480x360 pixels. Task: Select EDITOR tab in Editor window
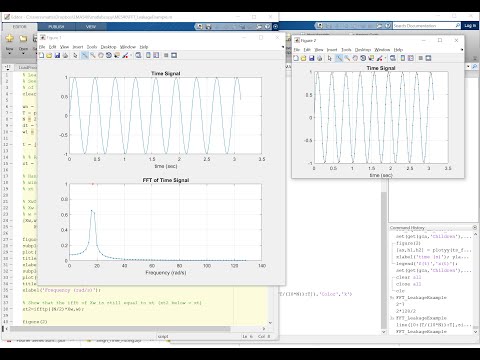coord(19,27)
